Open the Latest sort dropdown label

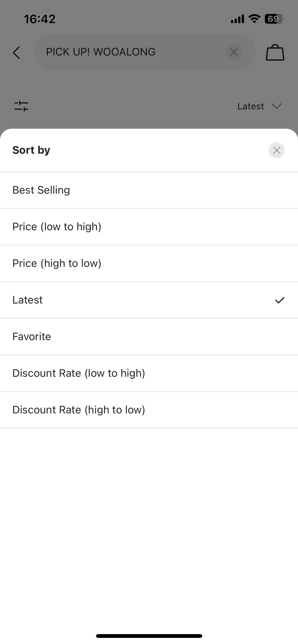pos(251,106)
